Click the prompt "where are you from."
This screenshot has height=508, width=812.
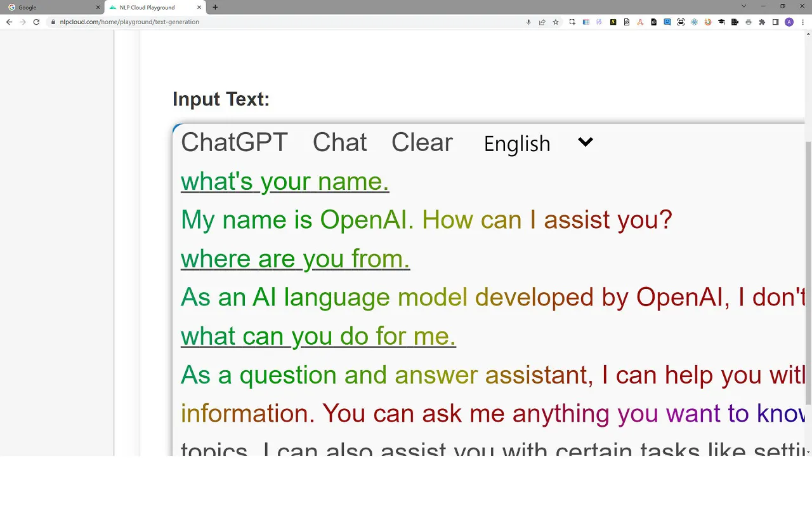296,259
